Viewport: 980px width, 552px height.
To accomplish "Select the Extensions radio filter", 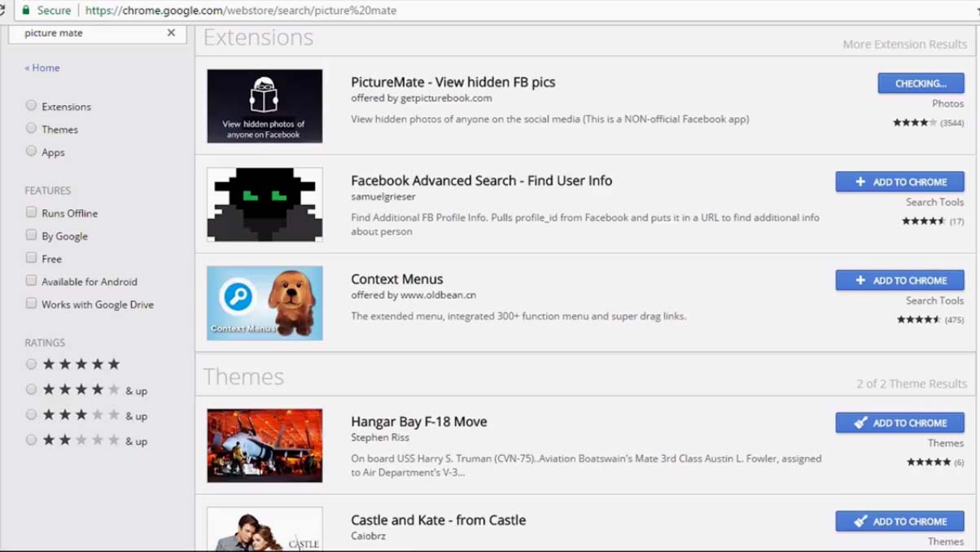I will coord(31,106).
